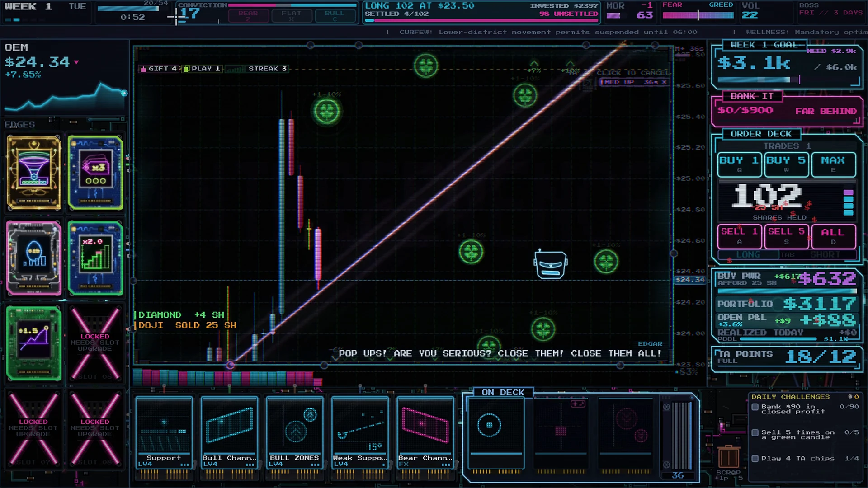Click the OEM price dropdown arrow

(76, 62)
